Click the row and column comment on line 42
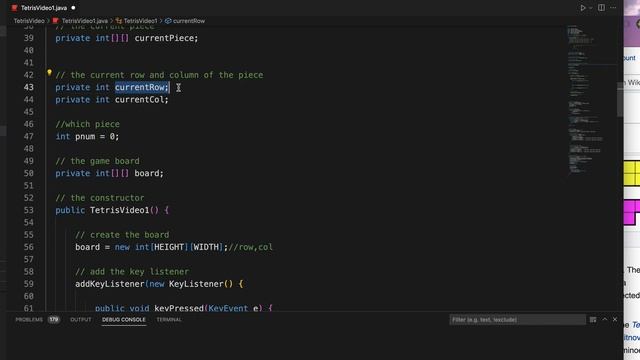This screenshot has width=640, height=360. [159, 75]
